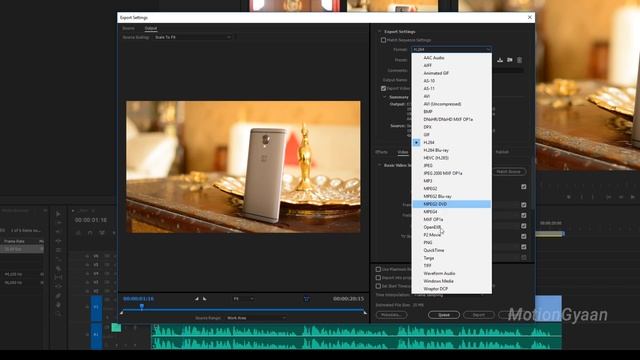Toggle the topmost Basic Video Settings match checkbox

point(524,187)
